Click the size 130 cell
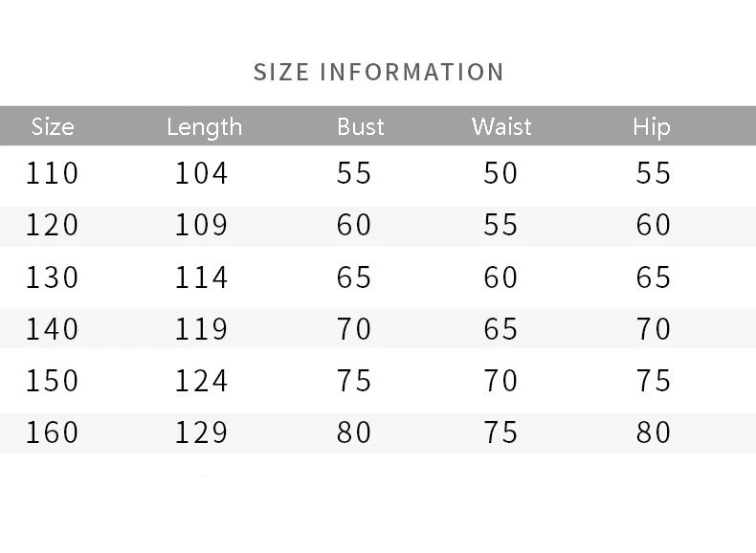The height and width of the screenshot is (553, 756). pos(52,276)
